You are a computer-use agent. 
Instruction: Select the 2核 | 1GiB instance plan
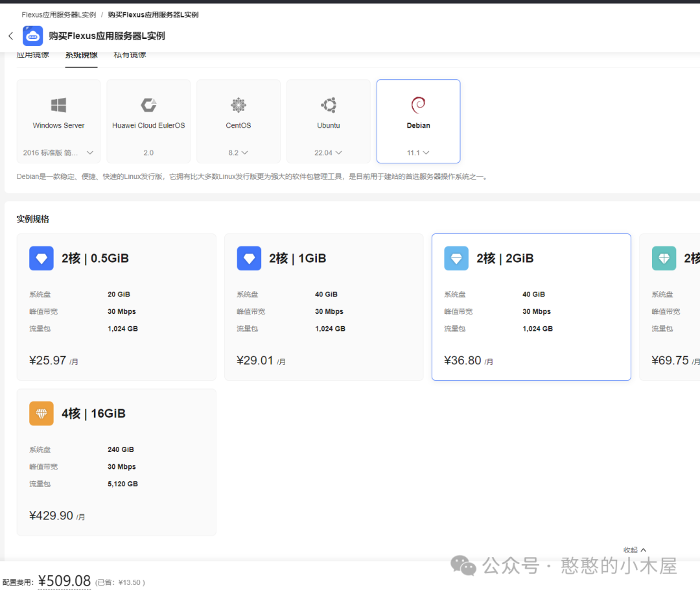tap(323, 307)
